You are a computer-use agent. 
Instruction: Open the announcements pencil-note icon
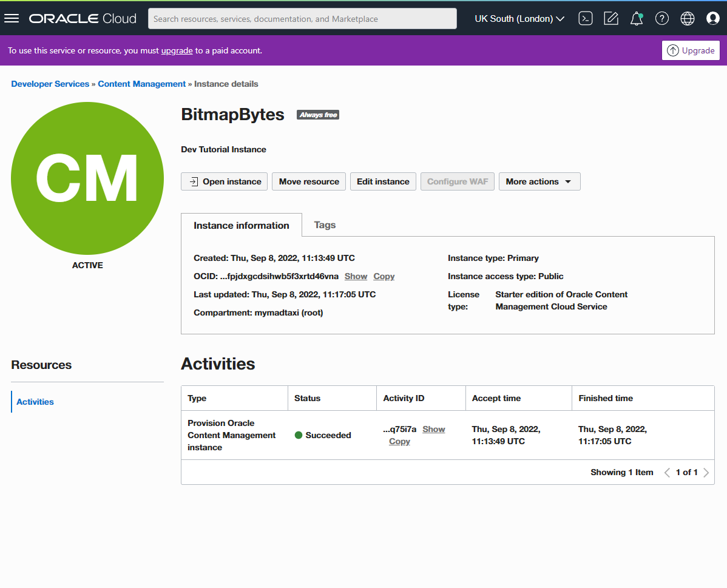tap(611, 19)
